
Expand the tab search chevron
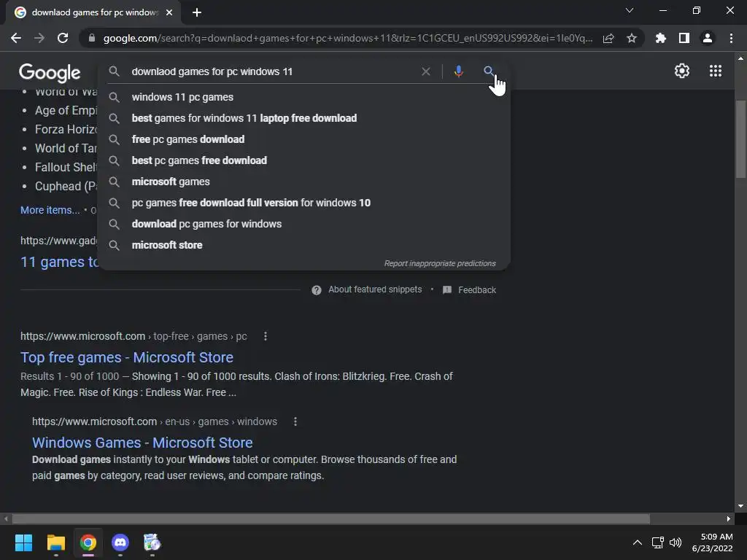click(630, 10)
